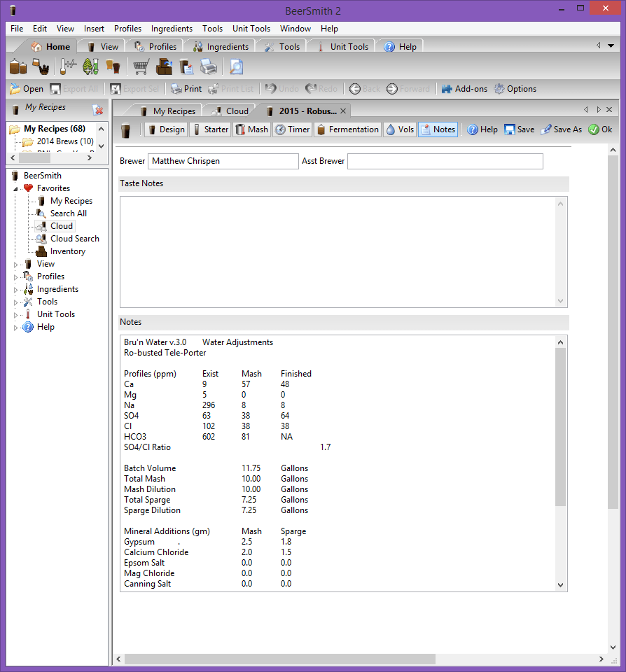Open the Unit Tools menu

pyautogui.click(x=251, y=29)
